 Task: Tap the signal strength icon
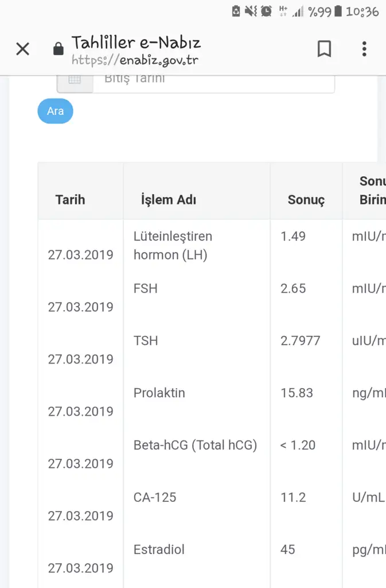coord(298,11)
